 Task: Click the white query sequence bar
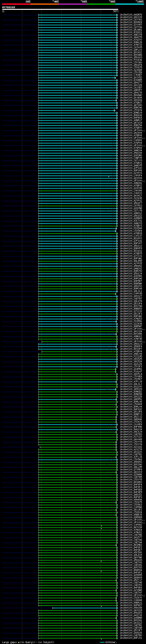coord(60,10)
